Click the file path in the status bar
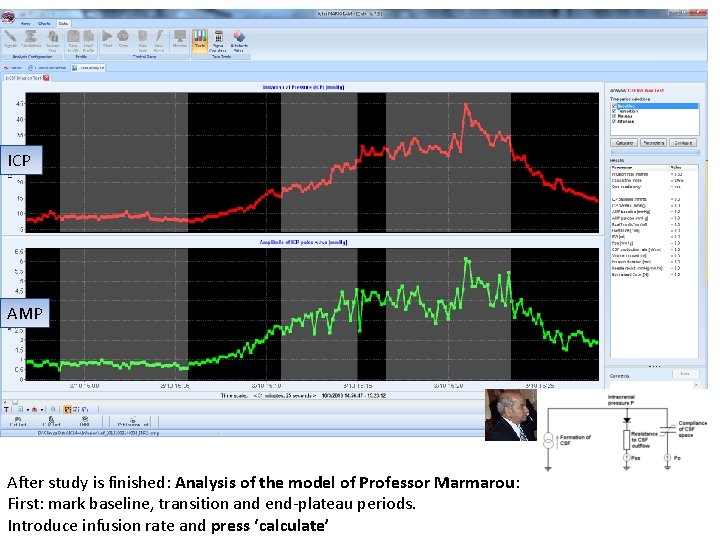The height and width of the screenshot is (540, 720). (x=98, y=433)
